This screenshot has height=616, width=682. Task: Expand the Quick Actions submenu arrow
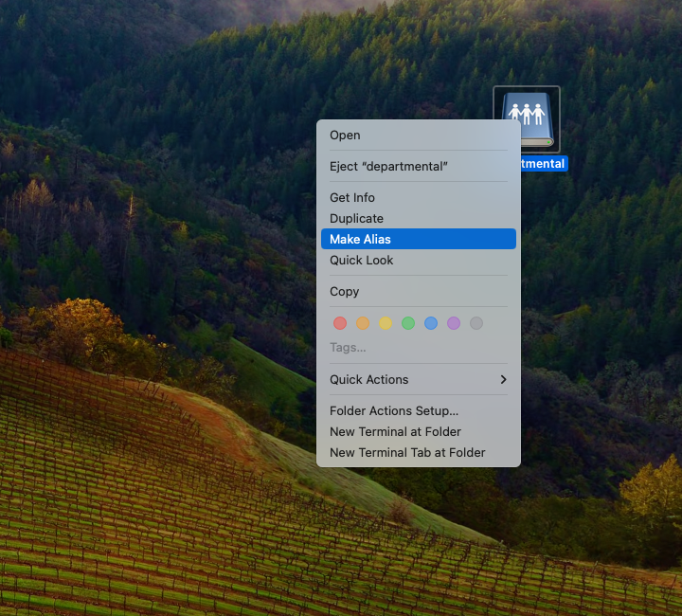[503, 380]
